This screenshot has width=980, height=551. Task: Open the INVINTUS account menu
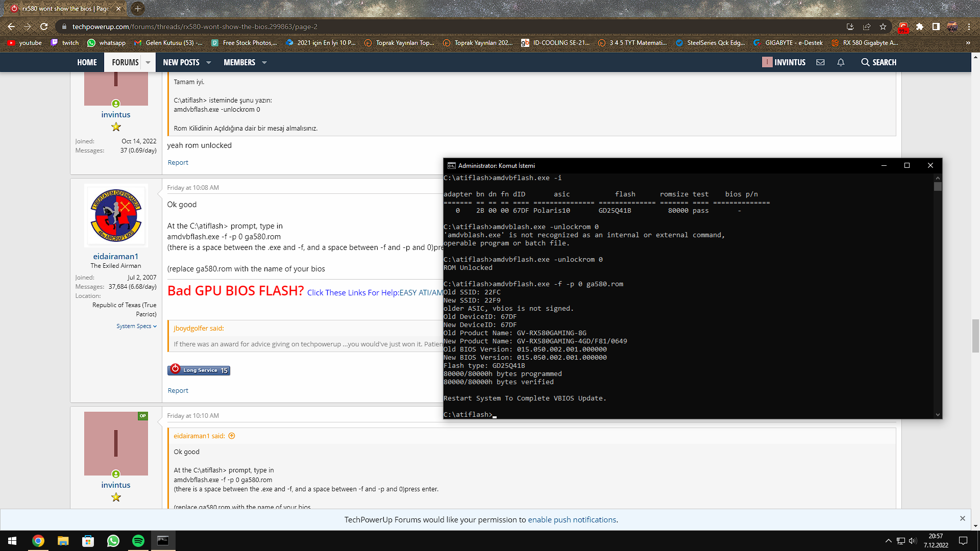click(x=783, y=62)
